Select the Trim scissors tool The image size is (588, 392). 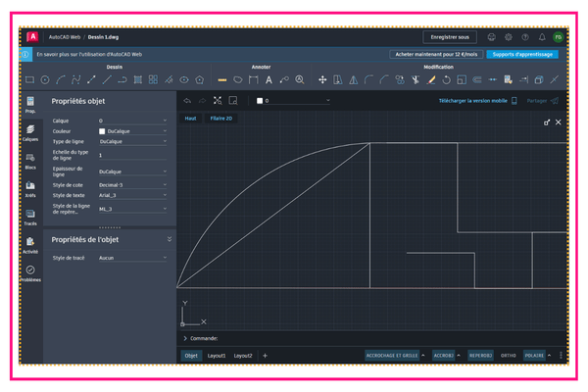[x=416, y=80]
